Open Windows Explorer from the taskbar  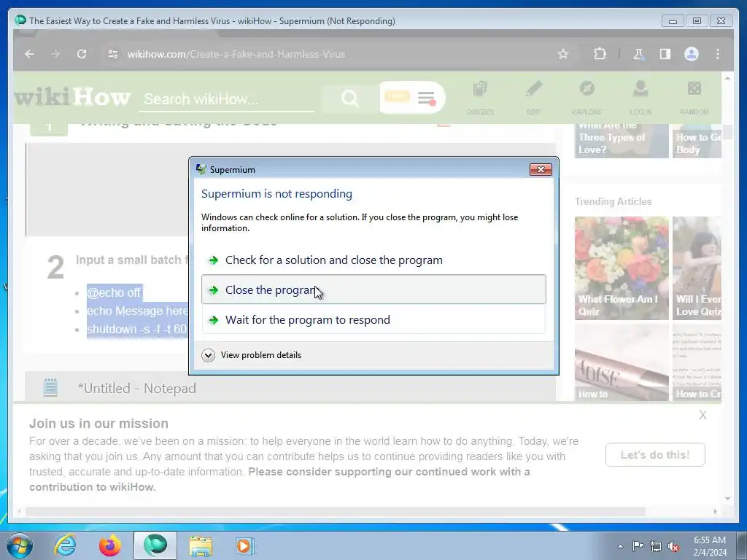(201, 545)
